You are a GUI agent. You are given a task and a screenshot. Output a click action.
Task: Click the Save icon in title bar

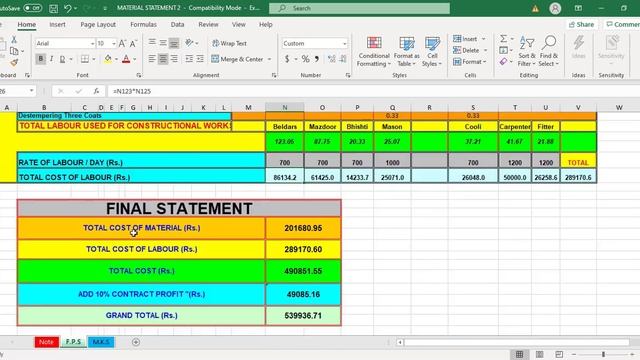53,8
